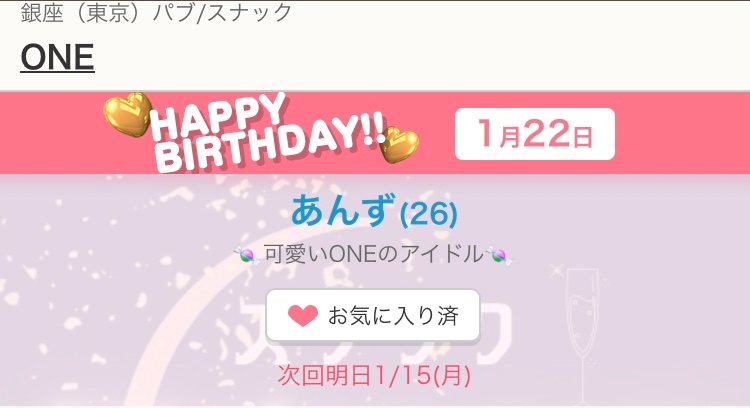Open the ONE shop link

(x=57, y=57)
